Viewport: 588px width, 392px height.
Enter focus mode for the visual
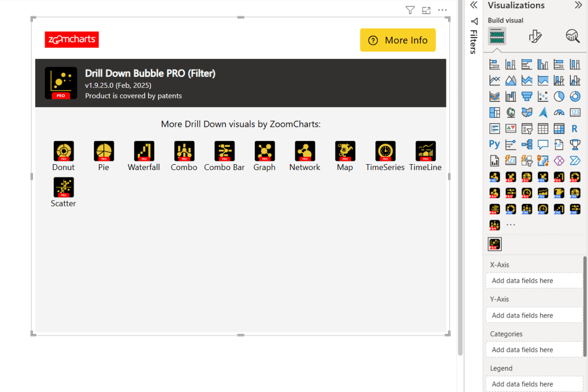point(426,10)
